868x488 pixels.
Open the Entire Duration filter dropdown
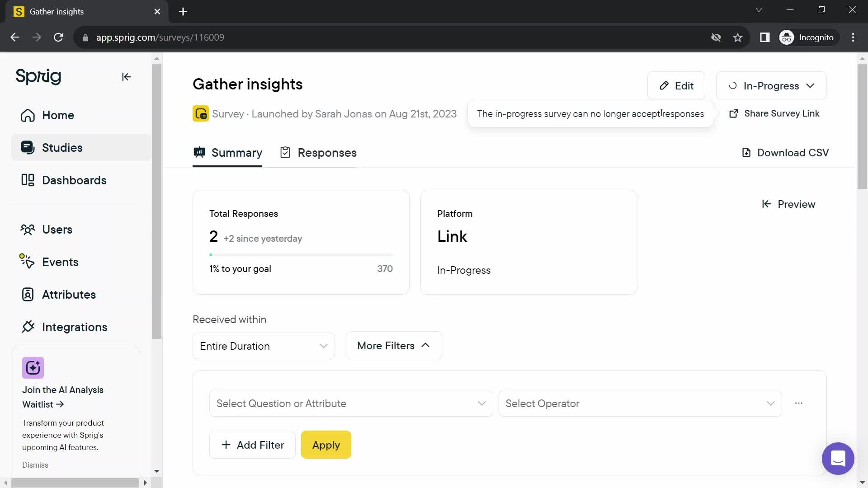coord(264,346)
